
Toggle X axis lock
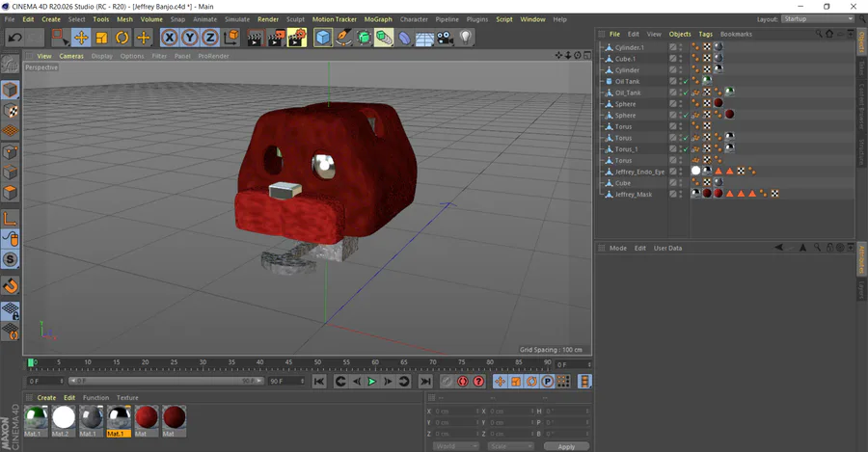(170, 38)
